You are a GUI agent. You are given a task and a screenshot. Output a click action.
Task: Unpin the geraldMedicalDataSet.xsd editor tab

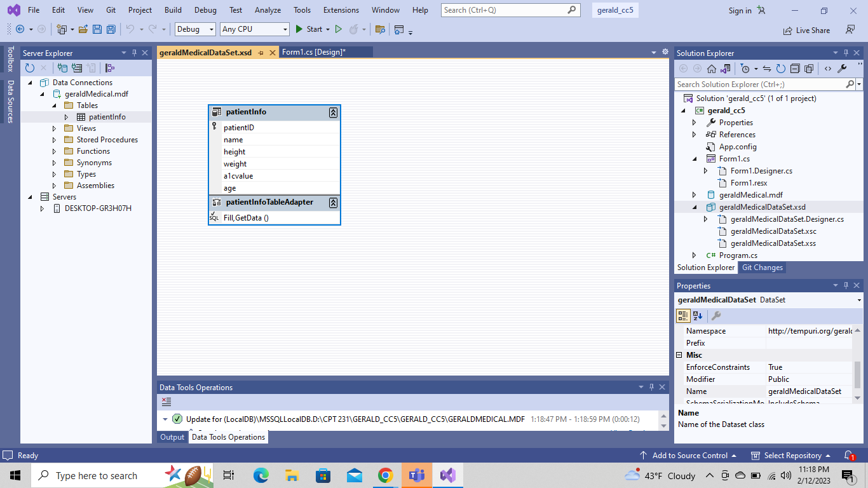(x=261, y=52)
